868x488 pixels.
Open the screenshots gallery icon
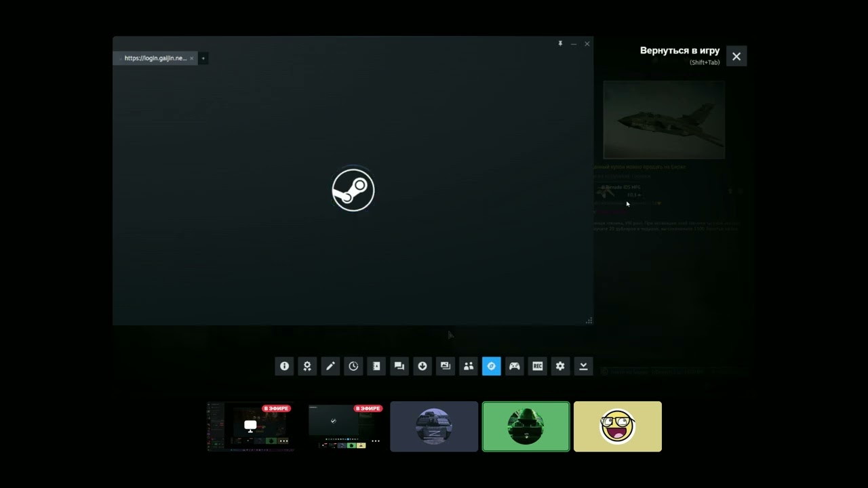point(446,366)
